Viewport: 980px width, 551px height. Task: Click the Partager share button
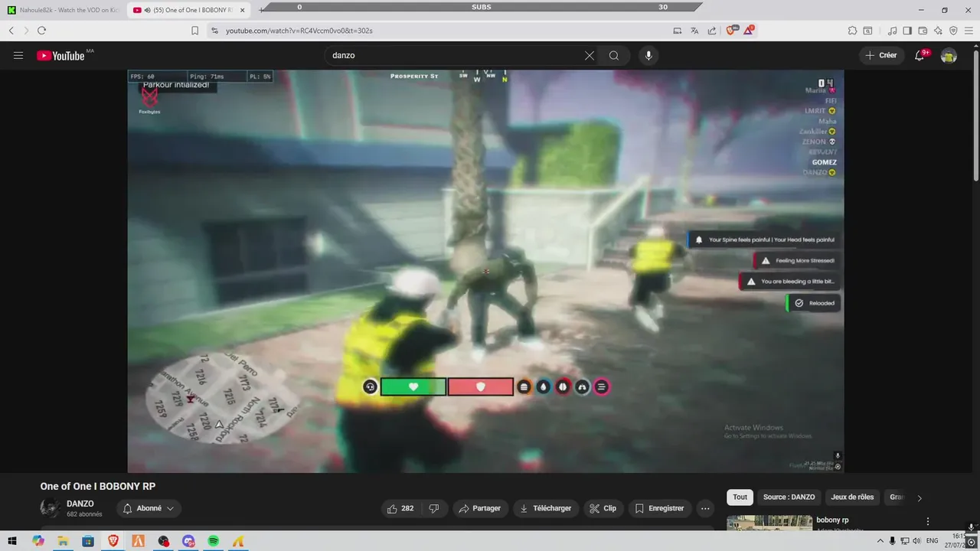[479, 508]
